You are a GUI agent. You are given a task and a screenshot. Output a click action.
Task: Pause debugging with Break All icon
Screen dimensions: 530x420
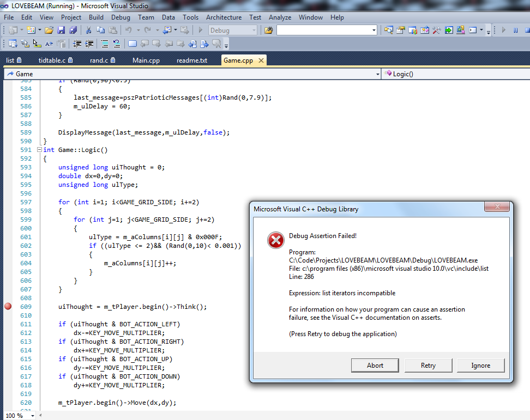tap(515, 31)
